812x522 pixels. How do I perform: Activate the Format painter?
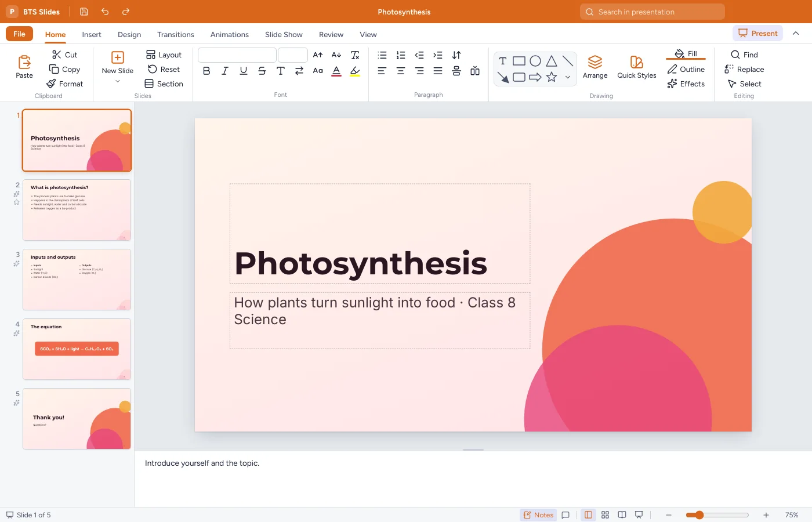pyautogui.click(x=65, y=84)
